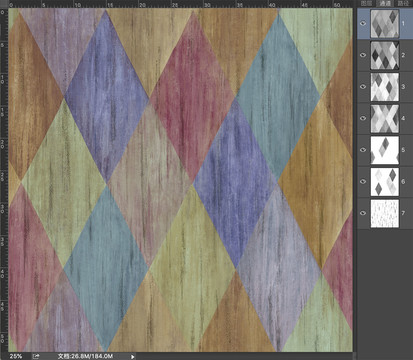Screen dimensions: 413x360
Task: Switch to the 图层 (Layers) tab
Action: coord(366,3)
